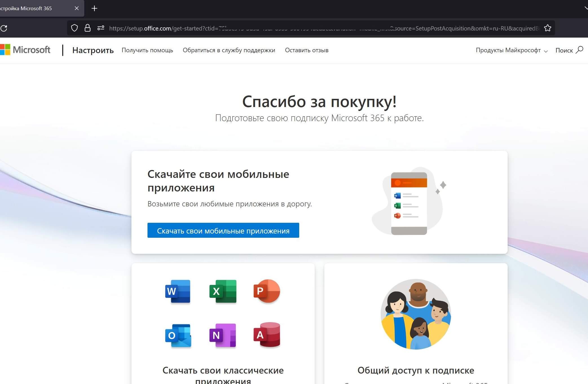Close the Microsoft 365 setup tab
This screenshot has height=384, width=588.
click(x=76, y=8)
